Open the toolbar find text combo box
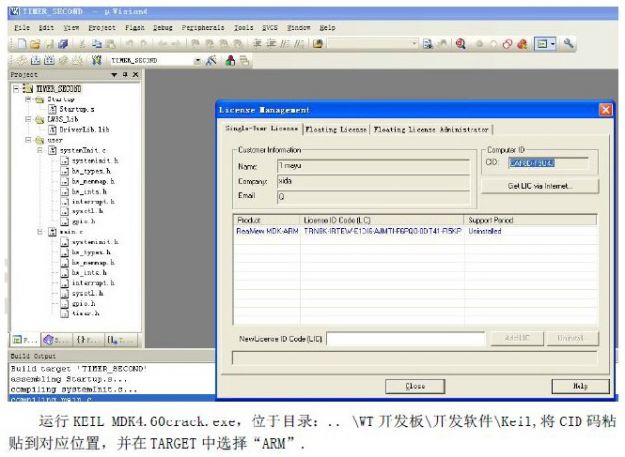Image resolution: width=625 pixels, height=457 pixels. click(x=372, y=44)
